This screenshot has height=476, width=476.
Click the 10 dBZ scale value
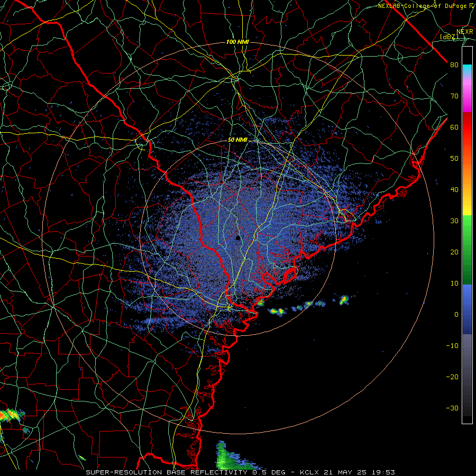pyautogui.click(x=454, y=283)
